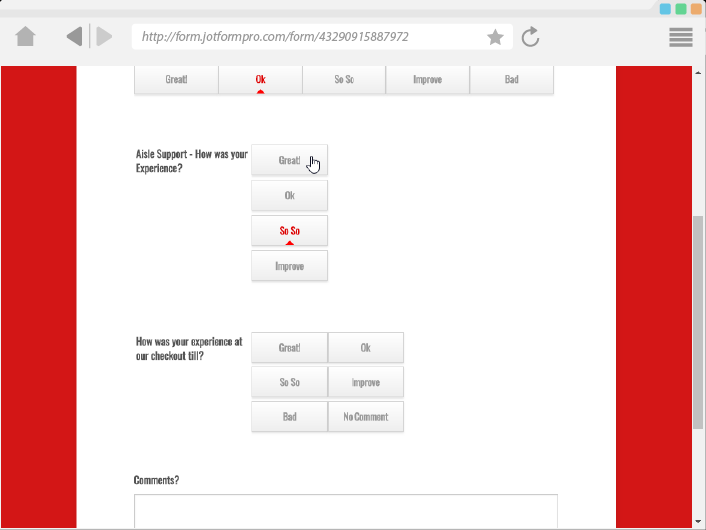Choose Improve for checkout till experience
The width and height of the screenshot is (706, 530).
click(366, 382)
